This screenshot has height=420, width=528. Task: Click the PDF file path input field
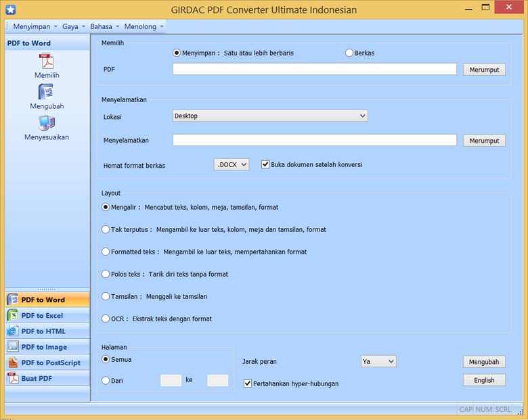[x=315, y=69]
